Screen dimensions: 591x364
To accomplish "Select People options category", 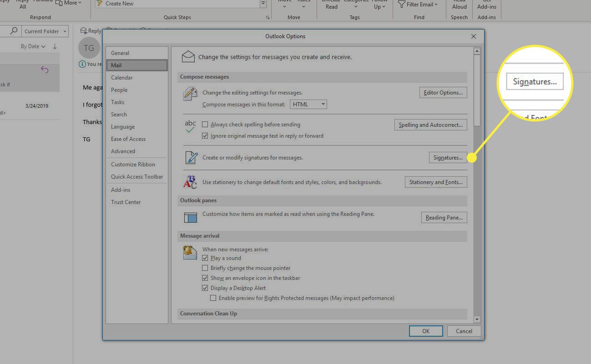I will 137,90.
